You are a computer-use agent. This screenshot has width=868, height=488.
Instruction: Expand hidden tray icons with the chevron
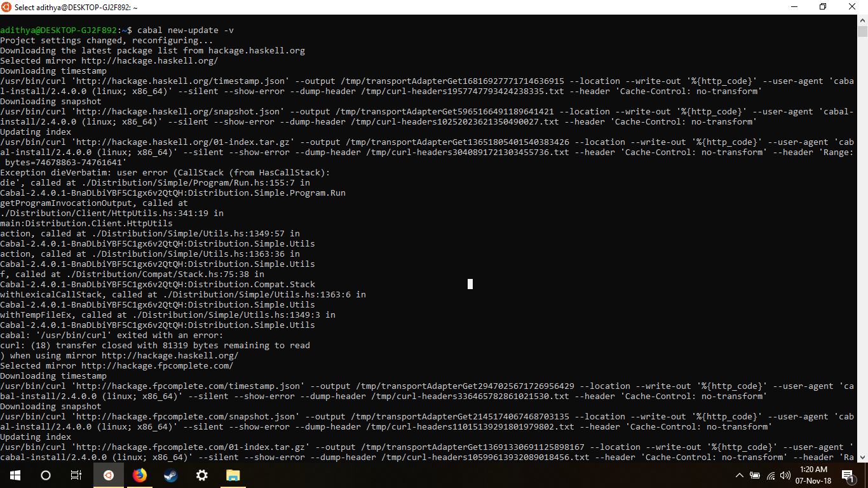(739, 475)
